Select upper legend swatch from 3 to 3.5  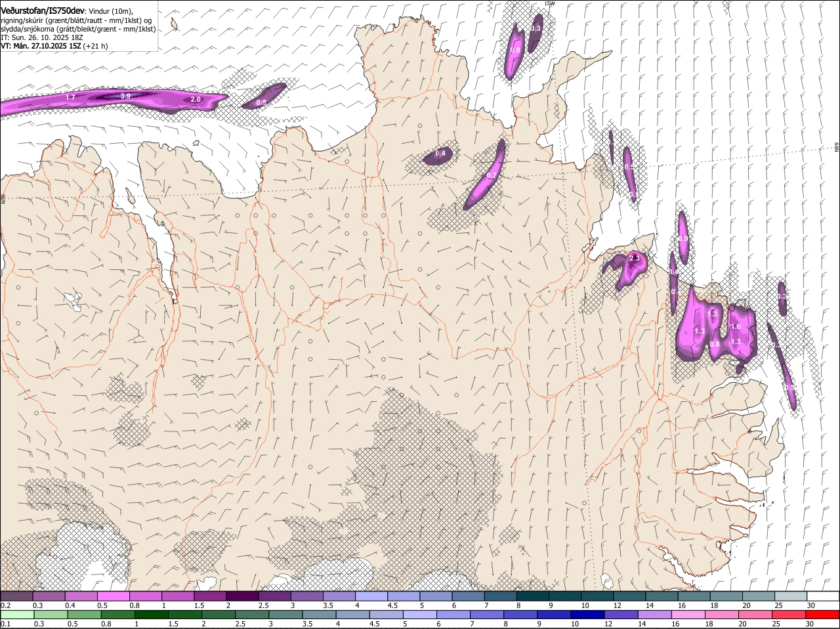click(x=306, y=596)
